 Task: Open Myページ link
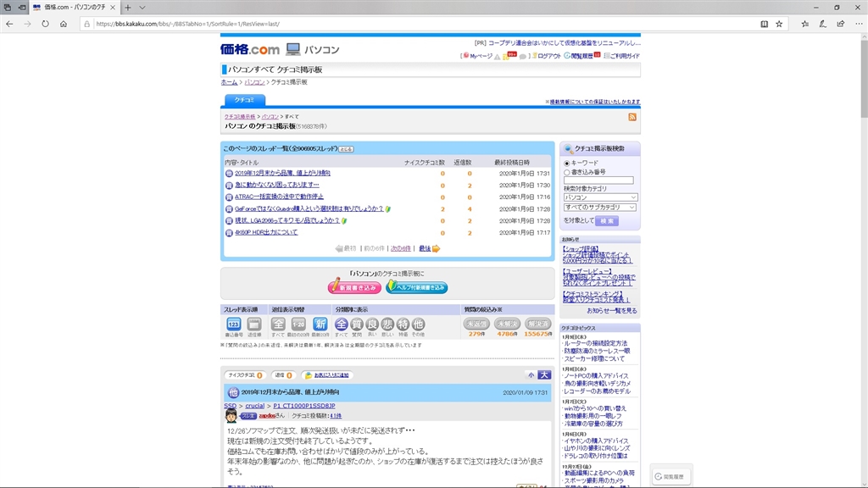pos(481,56)
